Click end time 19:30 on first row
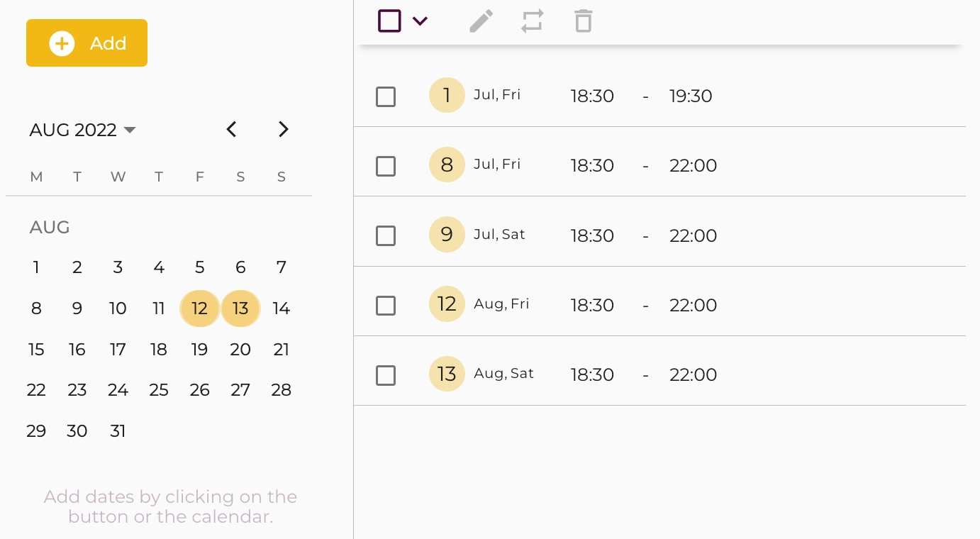Screen dimensions: 980x539 pyautogui.click(x=690, y=96)
